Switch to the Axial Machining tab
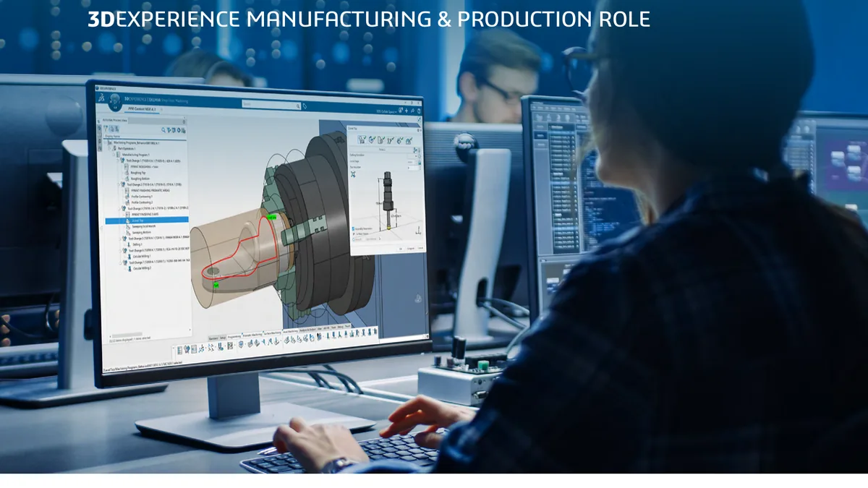868x488 pixels. pyautogui.click(x=291, y=332)
